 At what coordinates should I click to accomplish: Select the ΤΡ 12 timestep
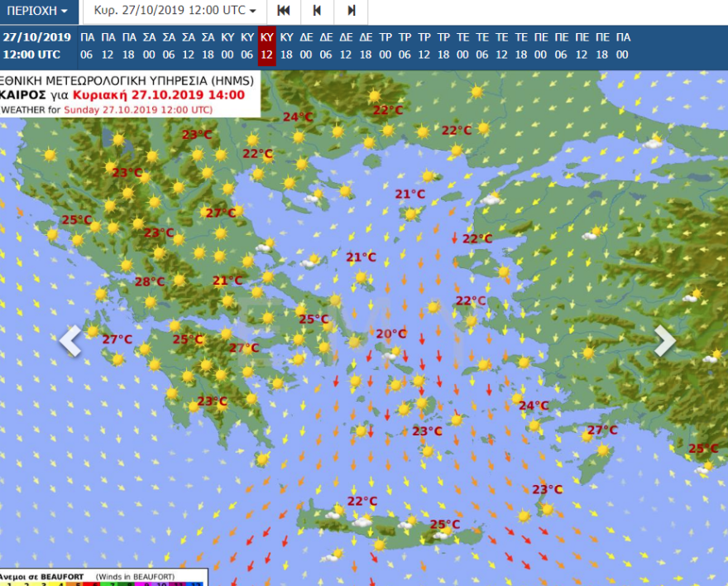coord(424,47)
